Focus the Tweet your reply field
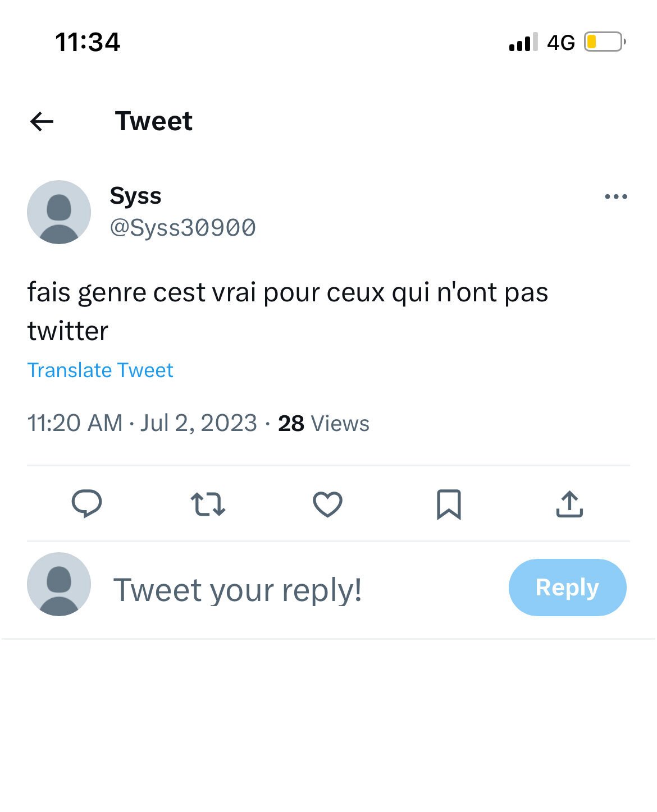Screen dimensions: 657x812 point(238,590)
